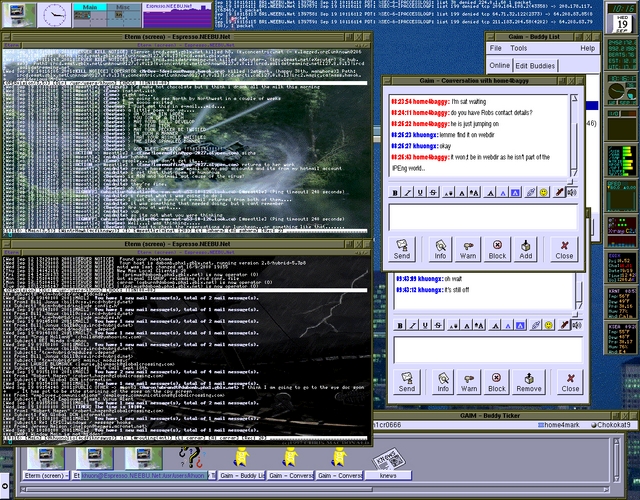Open Help menu in Gaim Buddy List
Viewport: 640px width, 500px height.
click(587, 48)
